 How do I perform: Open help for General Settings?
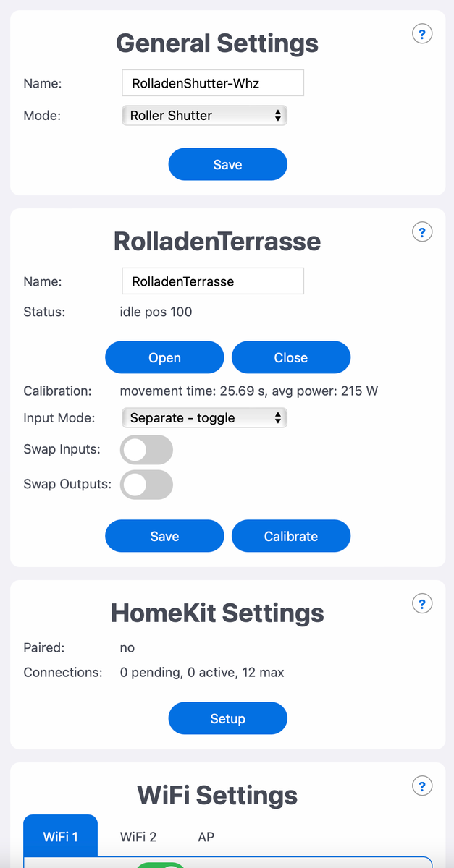coord(422,33)
